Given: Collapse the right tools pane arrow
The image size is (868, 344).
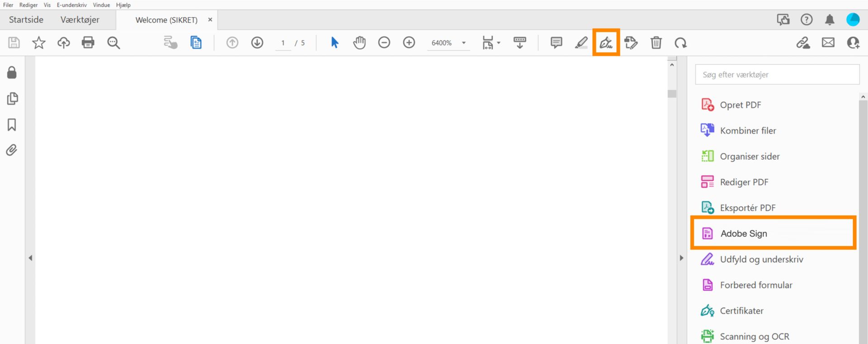Looking at the screenshot, I should 681,258.
